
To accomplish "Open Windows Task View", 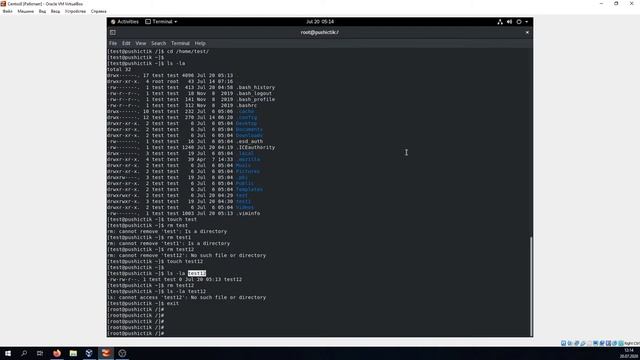I will [x=40, y=353].
